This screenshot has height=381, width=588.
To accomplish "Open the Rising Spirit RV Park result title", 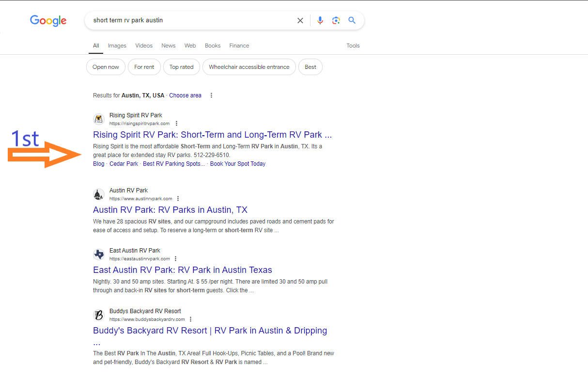I will (213, 135).
